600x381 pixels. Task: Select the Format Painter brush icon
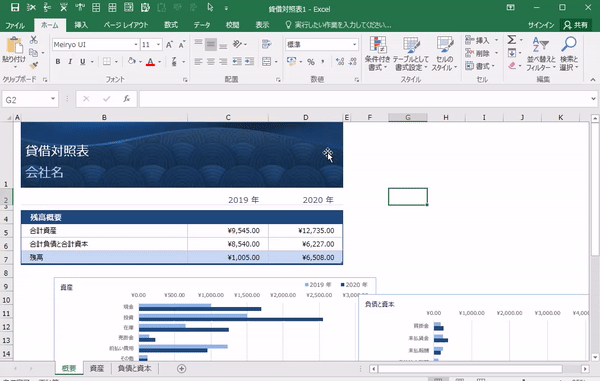pos(34,65)
